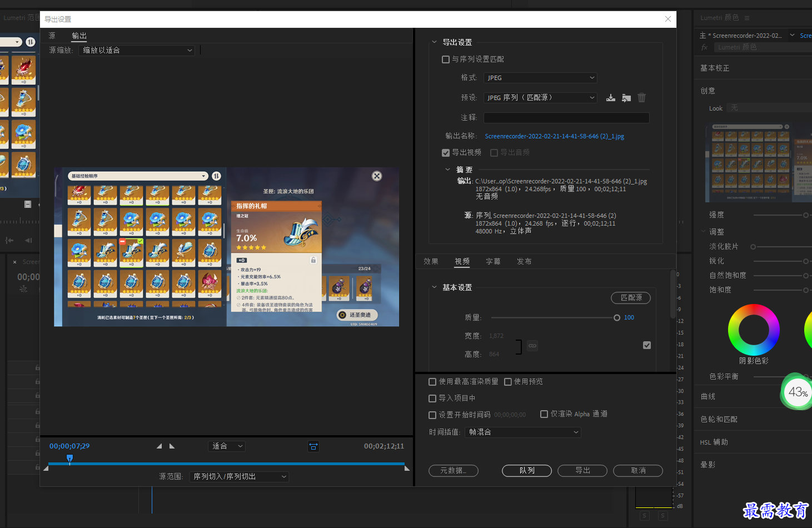This screenshot has width=812, height=528.
Task: Open the Publish tab
Action: click(x=525, y=261)
